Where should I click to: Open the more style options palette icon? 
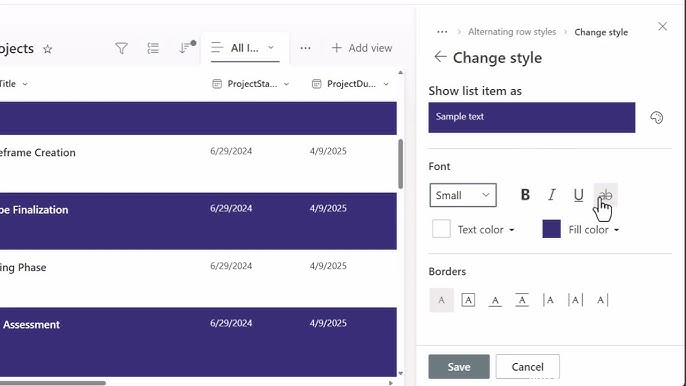[656, 117]
